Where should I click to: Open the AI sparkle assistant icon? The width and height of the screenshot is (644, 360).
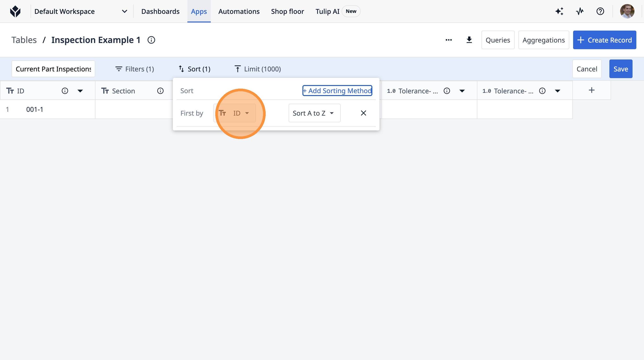559,11
